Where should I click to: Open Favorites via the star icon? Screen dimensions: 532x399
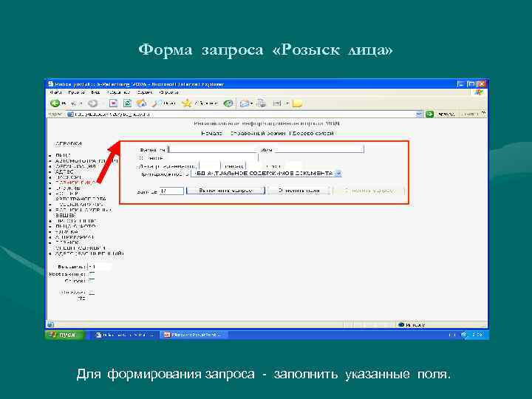click(x=187, y=103)
